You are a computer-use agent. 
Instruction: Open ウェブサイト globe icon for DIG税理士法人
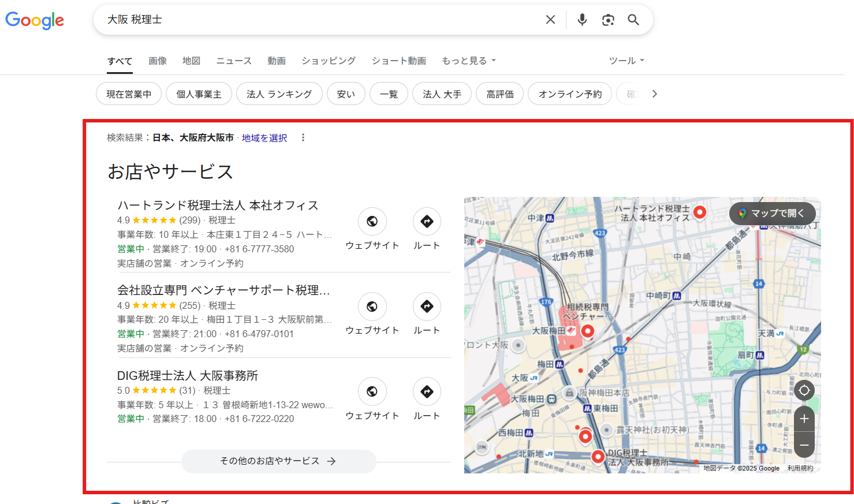click(372, 391)
